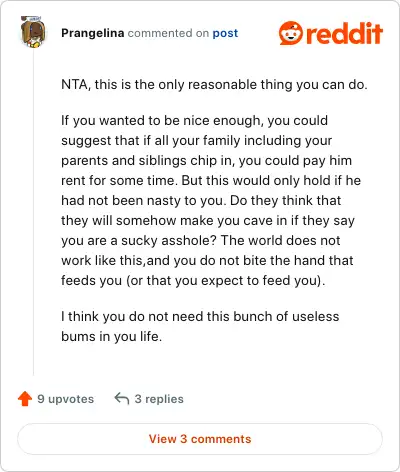Open the "3 replies" label
This screenshot has height=472, width=400.
click(159, 399)
